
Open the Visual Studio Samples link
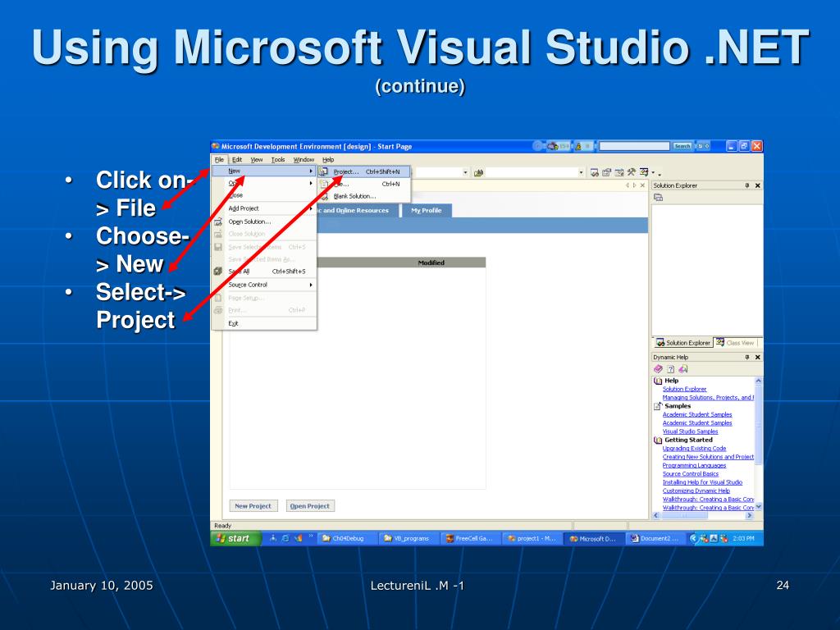[690, 431]
